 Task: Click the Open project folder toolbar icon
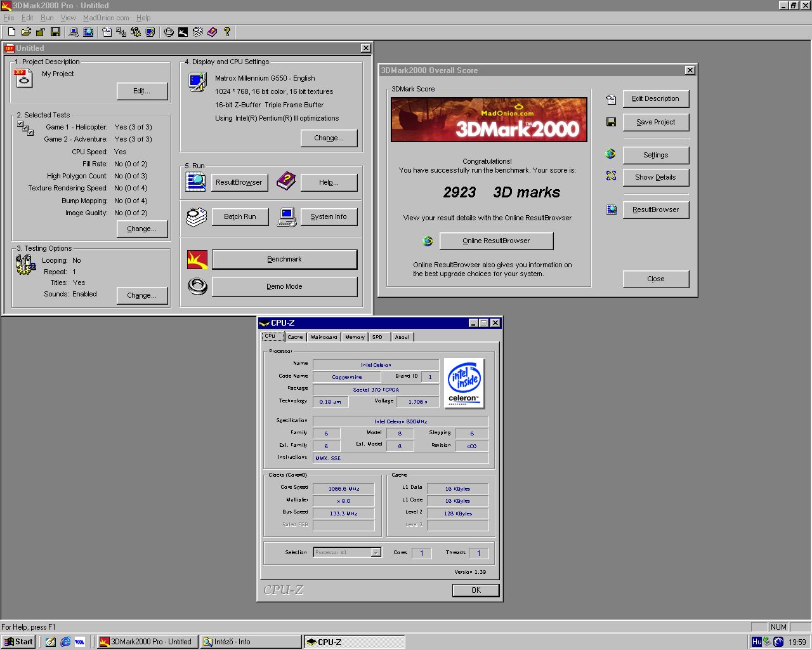coord(26,32)
